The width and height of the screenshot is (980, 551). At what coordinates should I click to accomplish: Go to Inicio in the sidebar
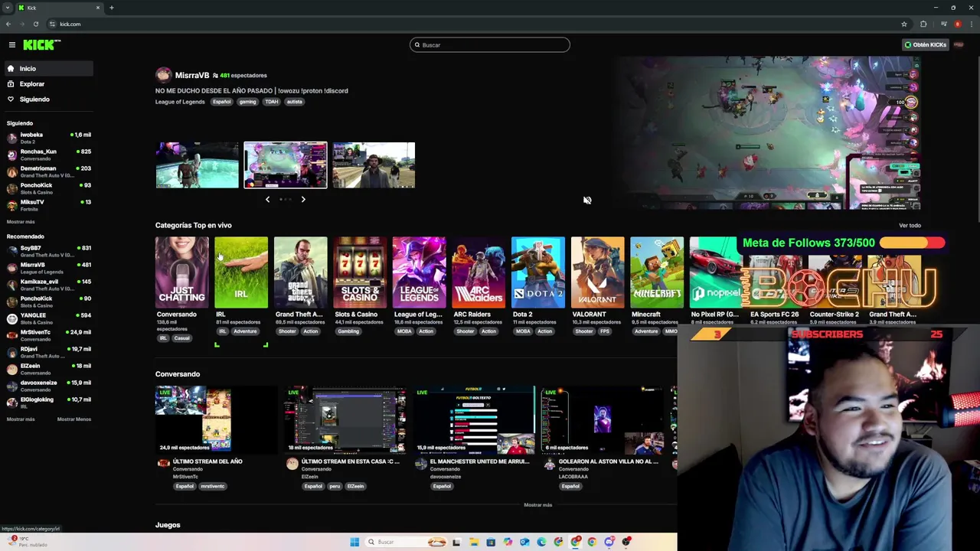[47, 68]
